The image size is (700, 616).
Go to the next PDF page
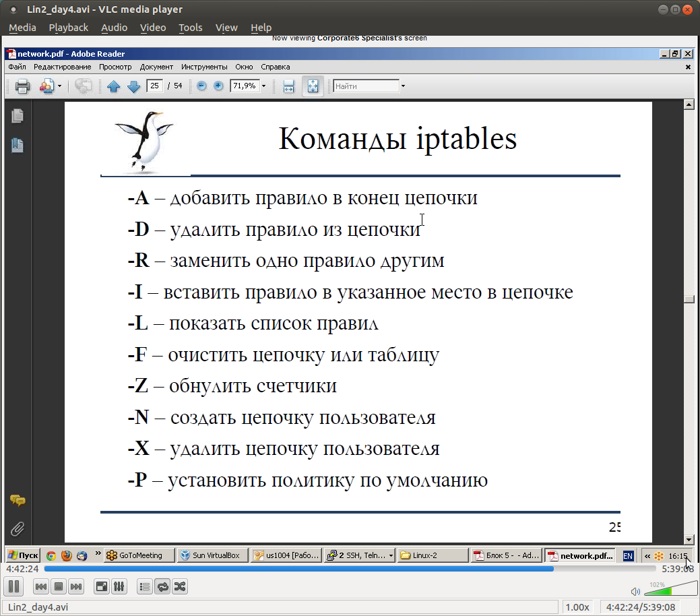pos(133,86)
